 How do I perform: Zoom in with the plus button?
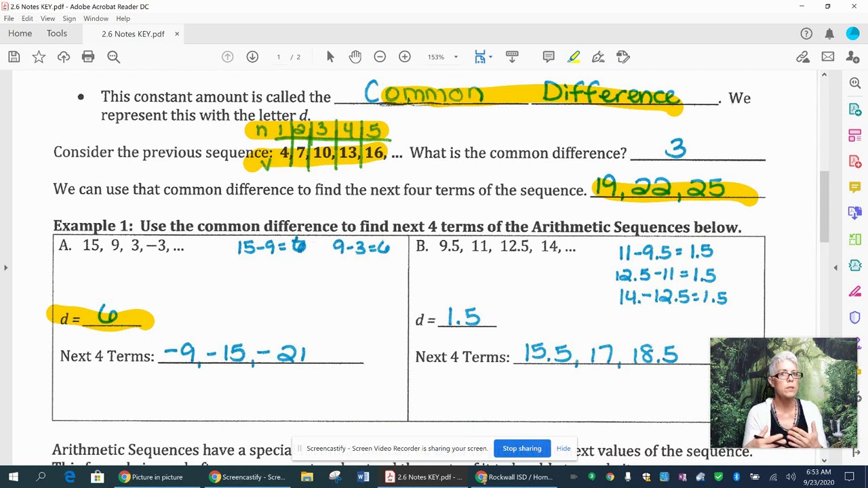click(x=405, y=57)
